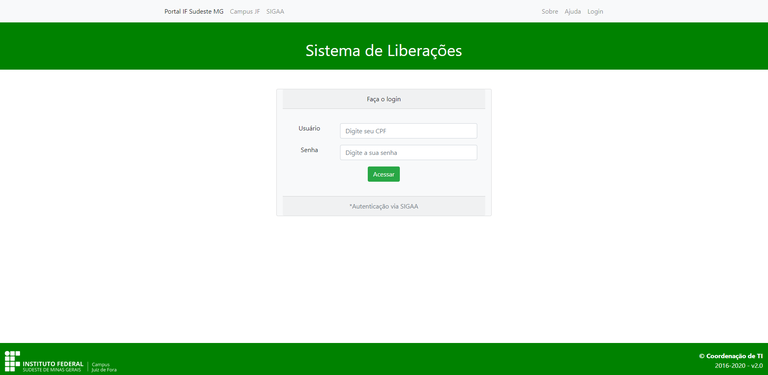Click 'Sudeste de Minas Gerais' text under the logo
This screenshot has height=375, width=768.
[52, 370]
